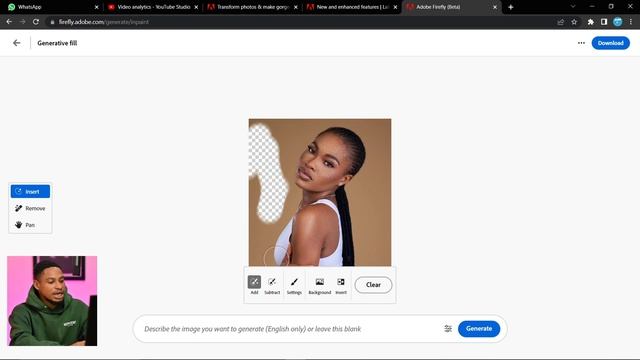The image size is (640, 360).
Task: Reload the page
Action: click(x=36, y=22)
